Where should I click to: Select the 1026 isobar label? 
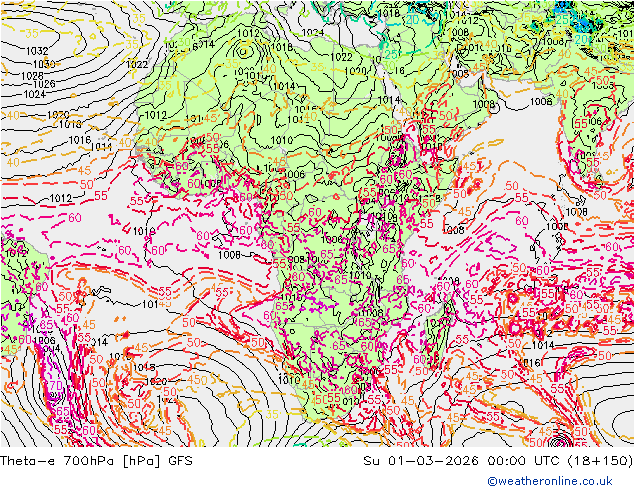[44, 84]
